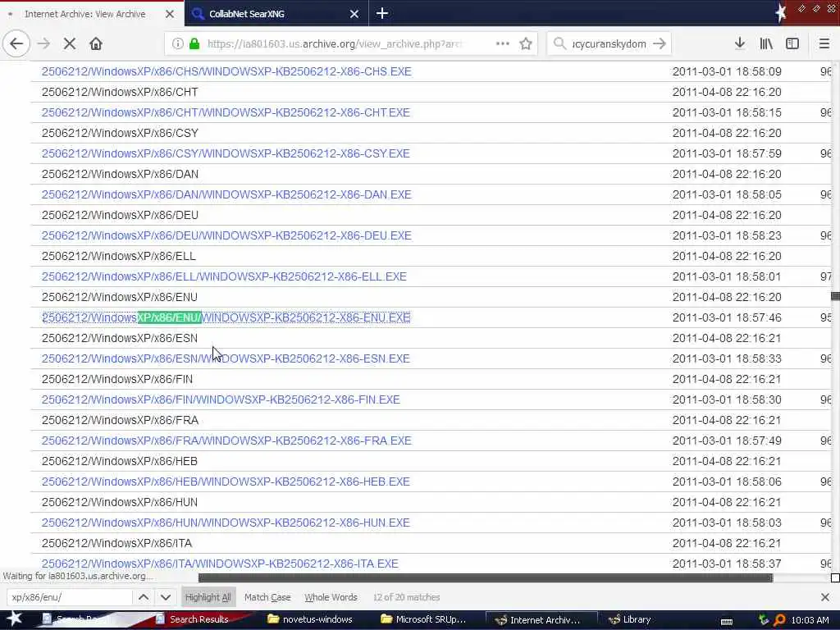Toggle Highlight All in find bar
The height and width of the screenshot is (630, 840).
tap(208, 597)
